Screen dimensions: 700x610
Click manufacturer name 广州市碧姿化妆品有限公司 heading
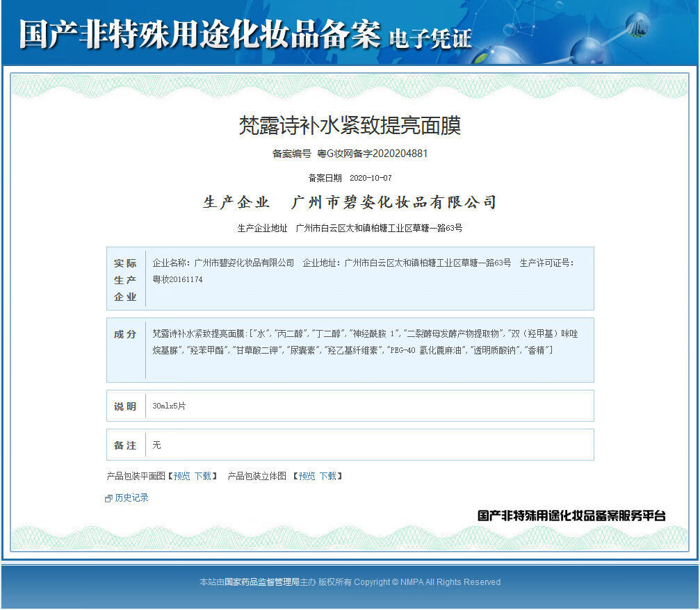(393, 202)
